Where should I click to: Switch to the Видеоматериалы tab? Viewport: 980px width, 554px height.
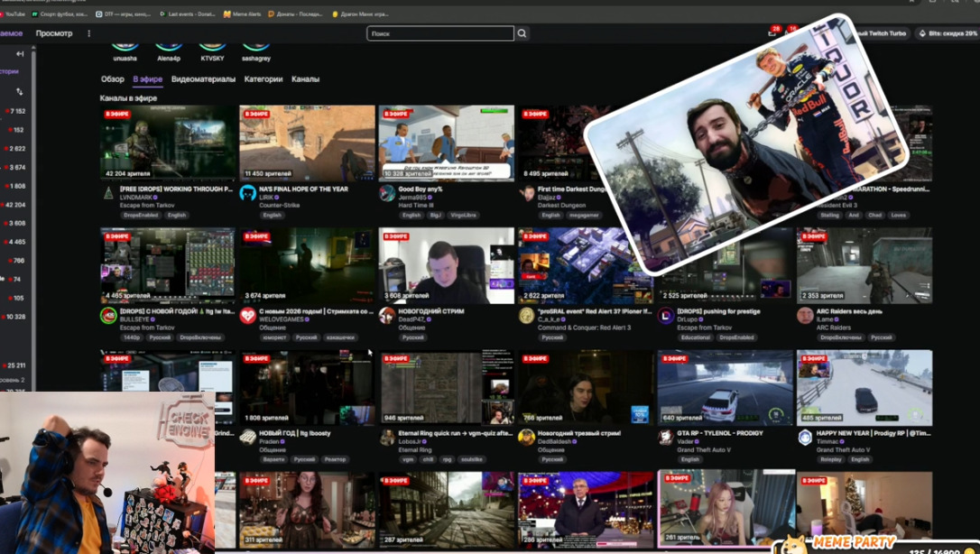[x=203, y=79]
